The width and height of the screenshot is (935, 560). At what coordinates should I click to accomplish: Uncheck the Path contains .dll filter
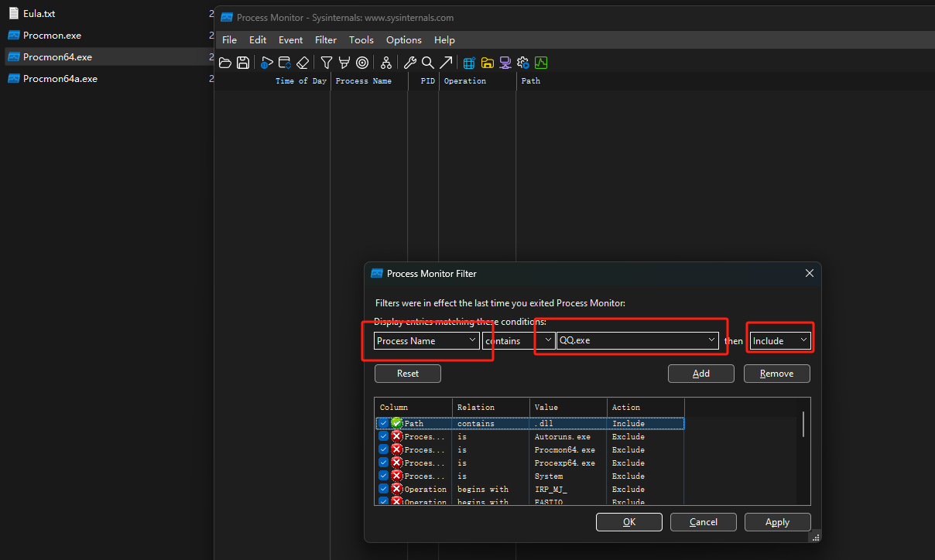click(383, 423)
